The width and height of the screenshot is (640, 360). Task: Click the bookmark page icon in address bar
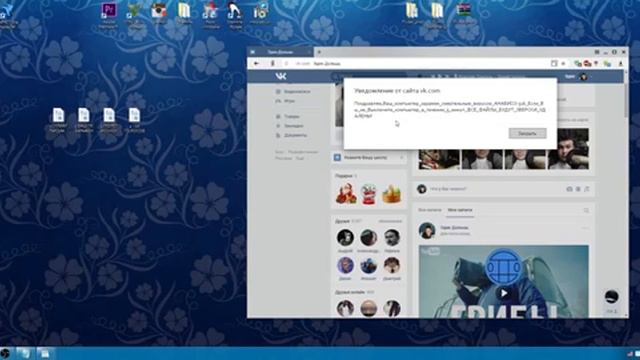point(554,64)
